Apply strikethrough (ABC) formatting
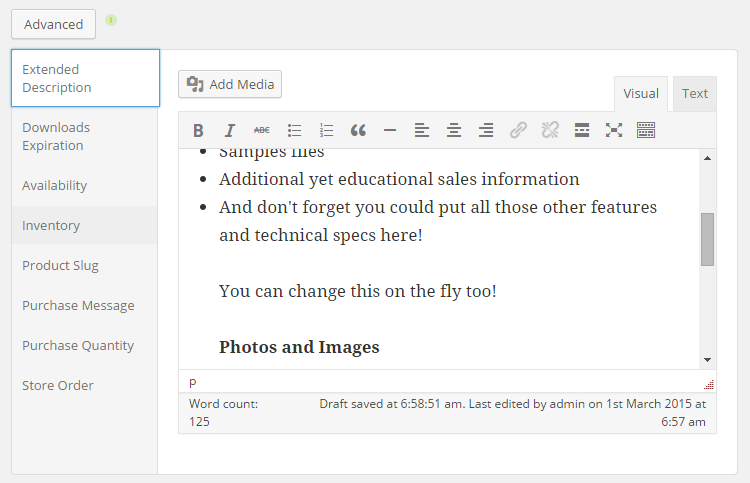Screen dimensions: 750x483 (x=262, y=130)
